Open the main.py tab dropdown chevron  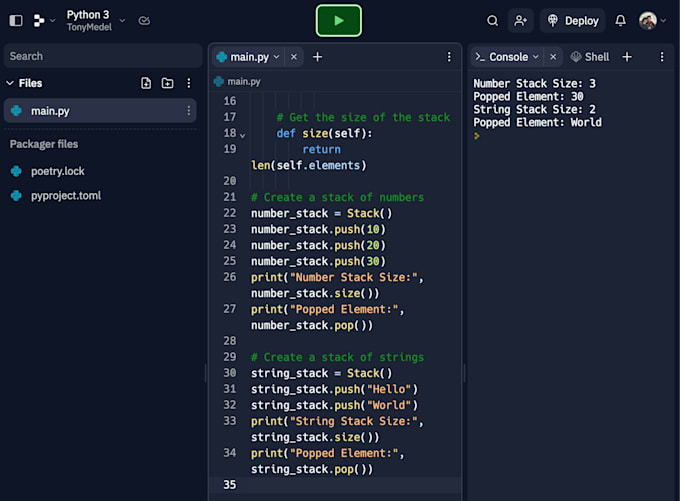point(276,57)
